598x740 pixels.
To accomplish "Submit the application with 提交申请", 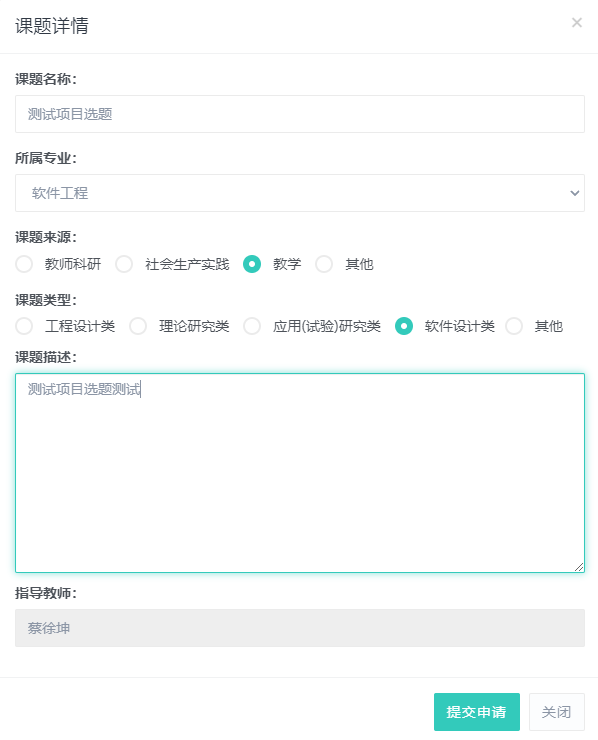I will tap(477, 712).
